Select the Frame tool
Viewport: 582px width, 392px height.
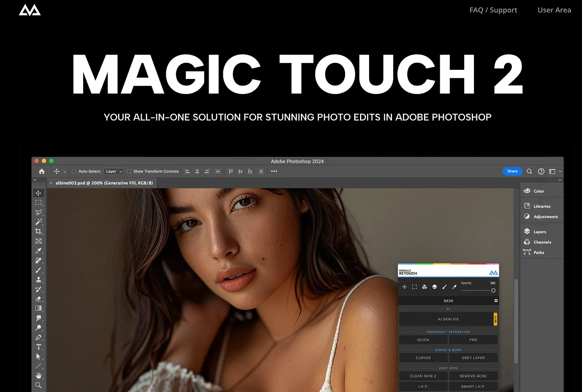point(38,241)
